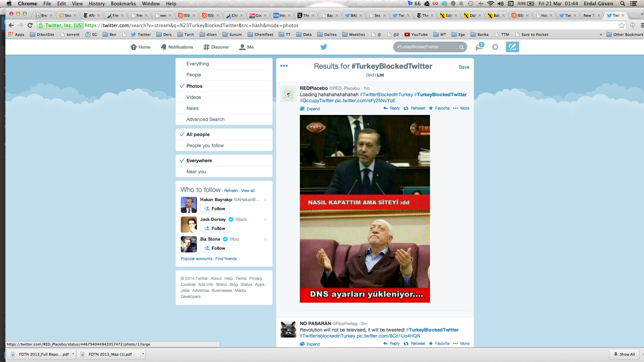Follow Biz Stone

[215, 248]
